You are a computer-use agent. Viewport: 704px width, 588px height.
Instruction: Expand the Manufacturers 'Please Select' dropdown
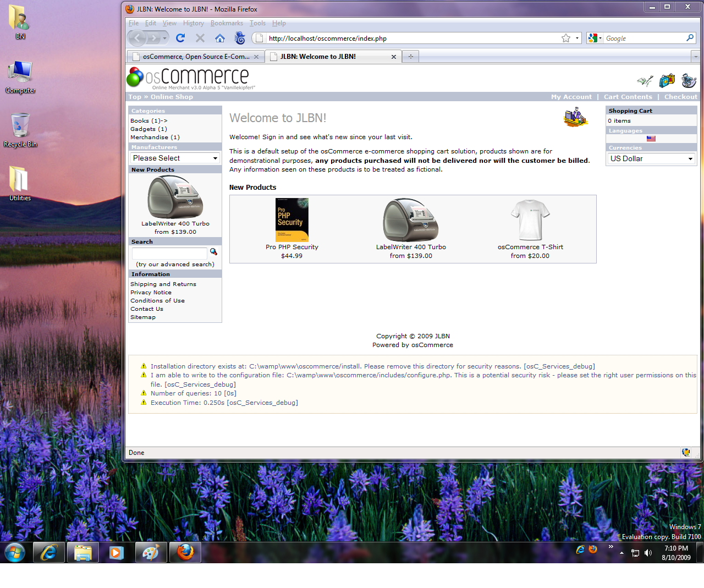pos(175,158)
